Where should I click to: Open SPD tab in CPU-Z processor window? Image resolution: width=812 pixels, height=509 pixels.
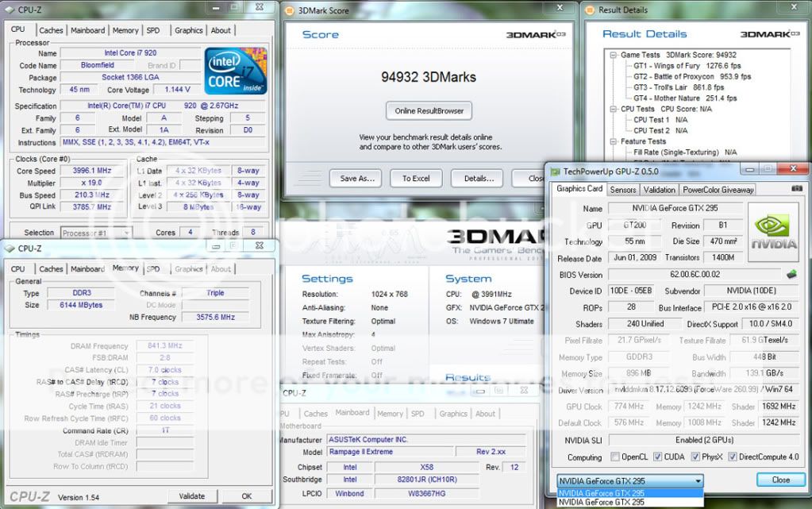point(153,31)
